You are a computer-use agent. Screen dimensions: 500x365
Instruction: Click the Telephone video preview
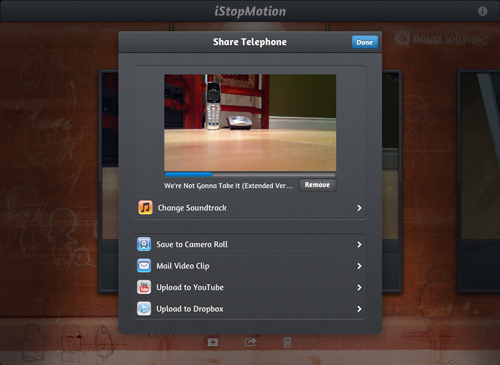pos(250,123)
